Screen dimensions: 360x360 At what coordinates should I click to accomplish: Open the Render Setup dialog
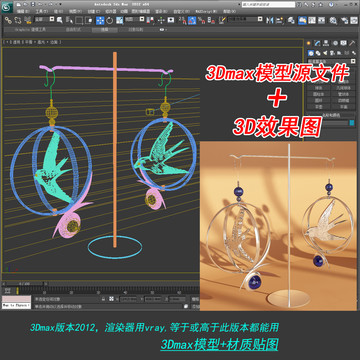click(344, 20)
